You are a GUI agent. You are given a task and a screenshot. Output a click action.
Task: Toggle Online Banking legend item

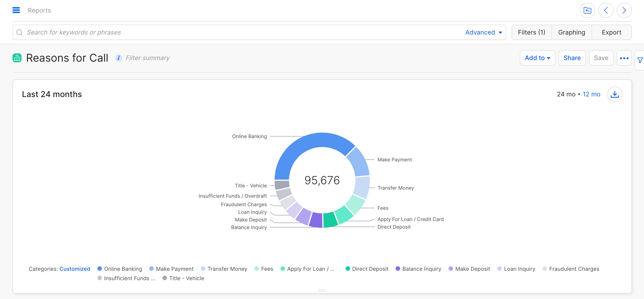[x=120, y=269]
